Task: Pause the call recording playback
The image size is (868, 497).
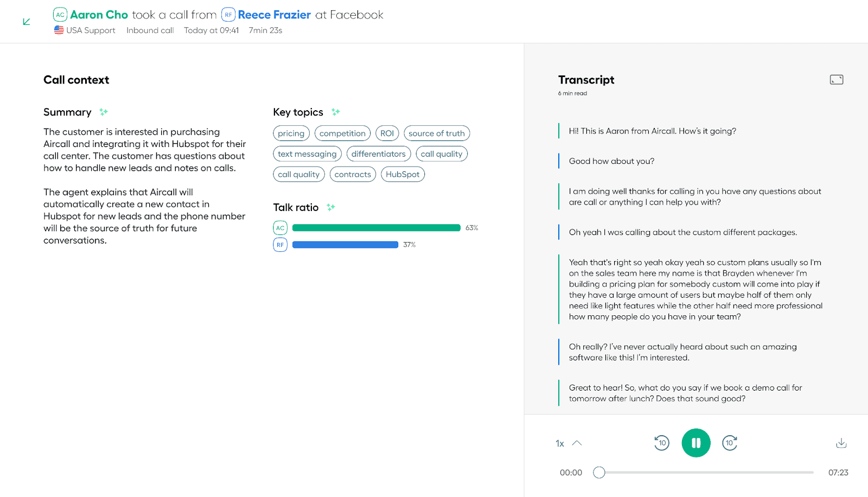Action: tap(696, 443)
